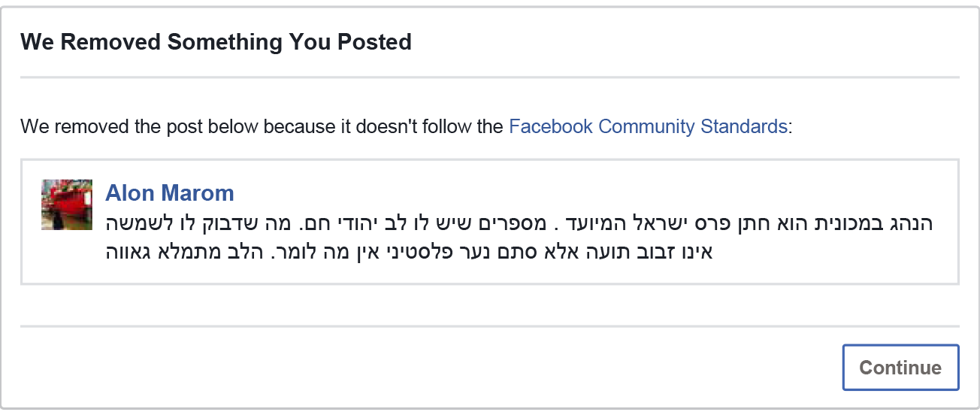The height and width of the screenshot is (415, 980).
Task: Click Alon Marom's red profile picture thumbnail
Action: pyautogui.click(x=67, y=204)
